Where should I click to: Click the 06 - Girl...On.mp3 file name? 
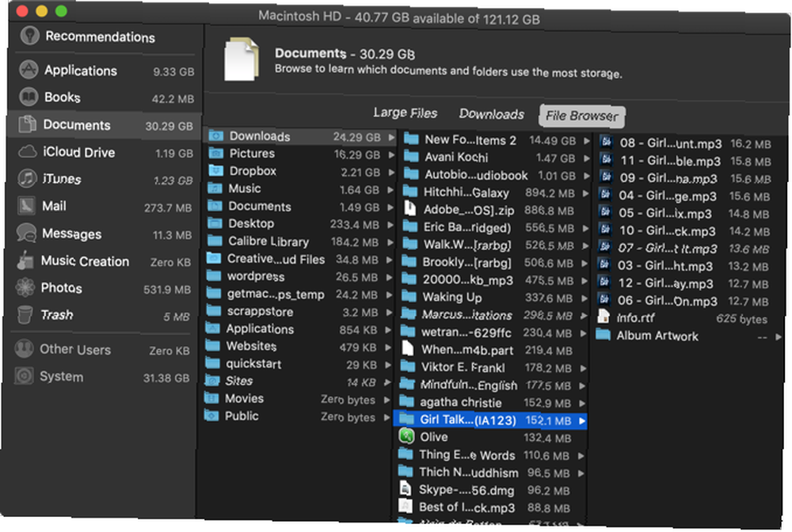pyautogui.click(x=667, y=301)
